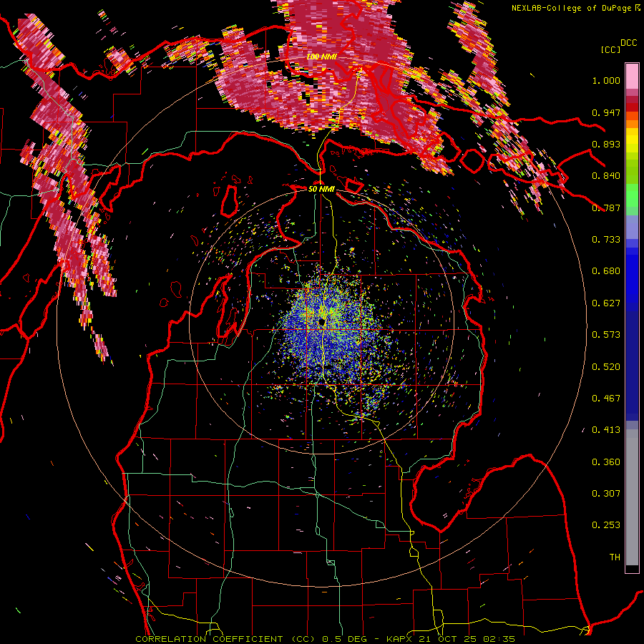
Task: Click the 0.787 legend value
Action: click(606, 208)
